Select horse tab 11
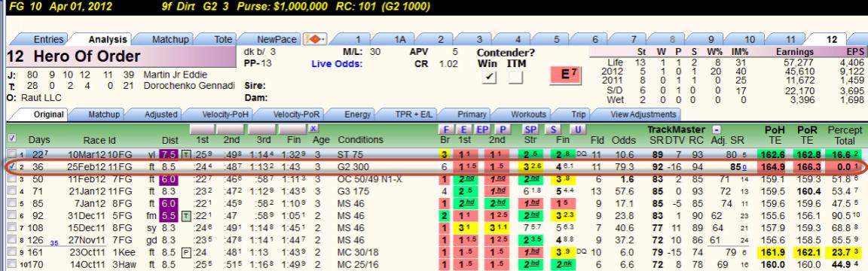 pyautogui.click(x=790, y=39)
